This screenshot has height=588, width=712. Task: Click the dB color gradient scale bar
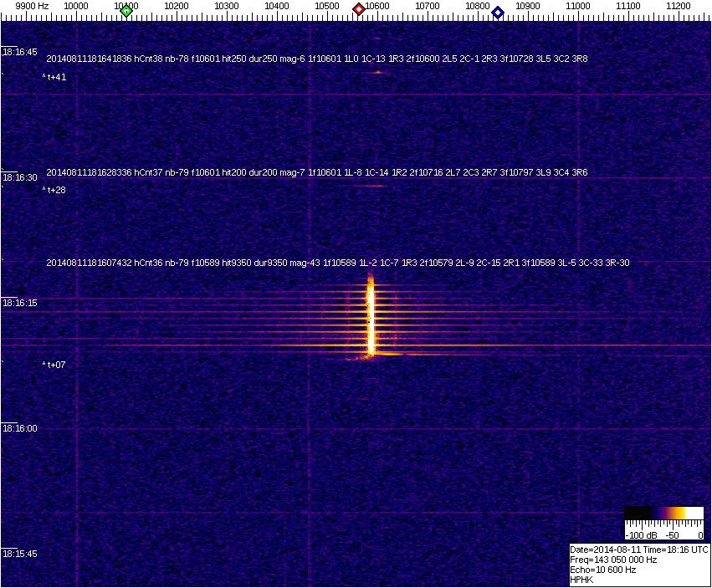[x=664, y=514]
